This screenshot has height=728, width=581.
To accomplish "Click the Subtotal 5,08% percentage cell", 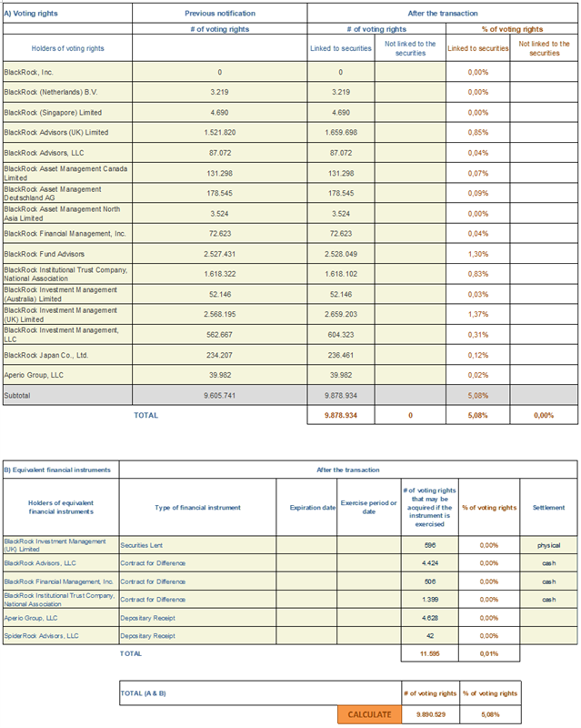I will tap(478, 396).
